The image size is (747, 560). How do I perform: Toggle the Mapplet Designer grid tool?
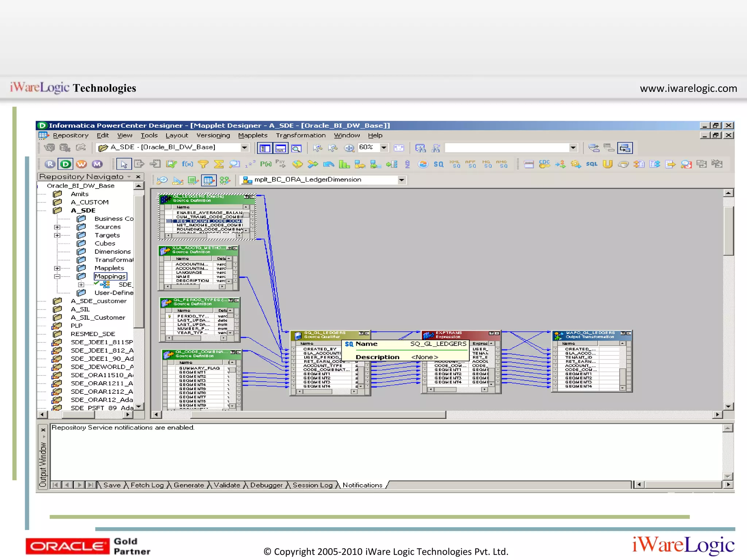(209, 180)
